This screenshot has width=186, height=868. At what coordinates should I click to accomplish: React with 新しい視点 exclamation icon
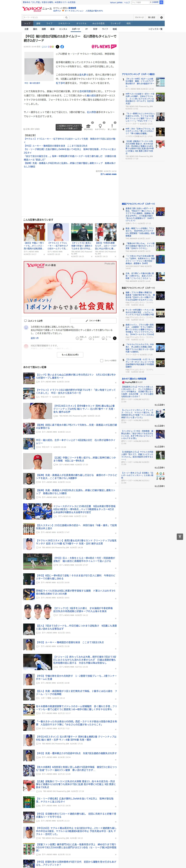tap(112, 126)
